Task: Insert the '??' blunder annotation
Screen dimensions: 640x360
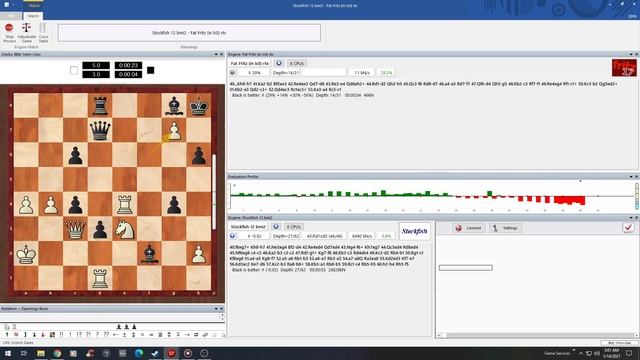Action: tap(106, 334)
